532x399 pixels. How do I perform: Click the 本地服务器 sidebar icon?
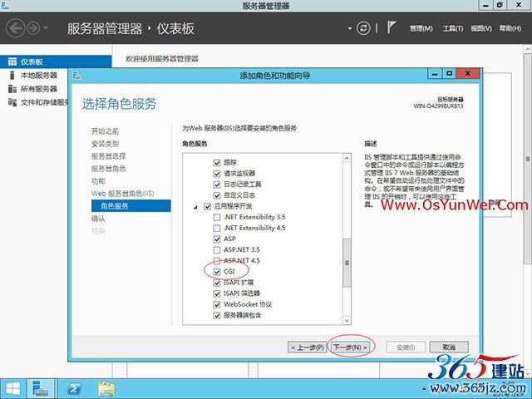pos(12,76)
